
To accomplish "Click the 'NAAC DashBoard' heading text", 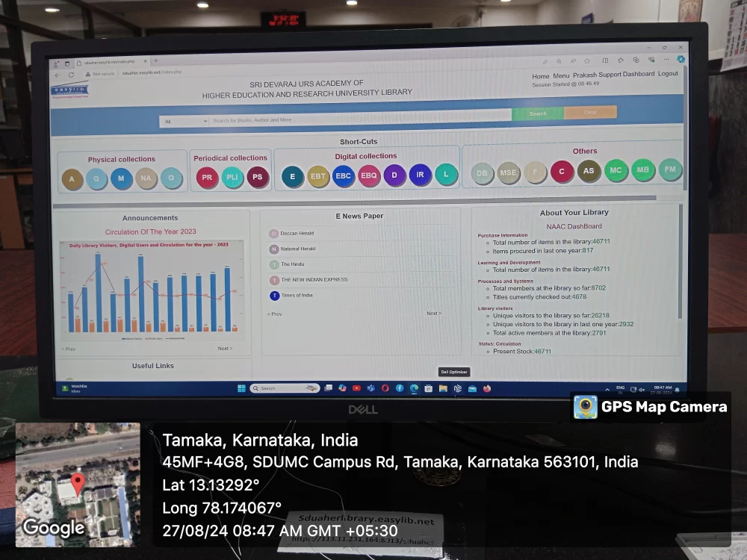I will (574, 227).
